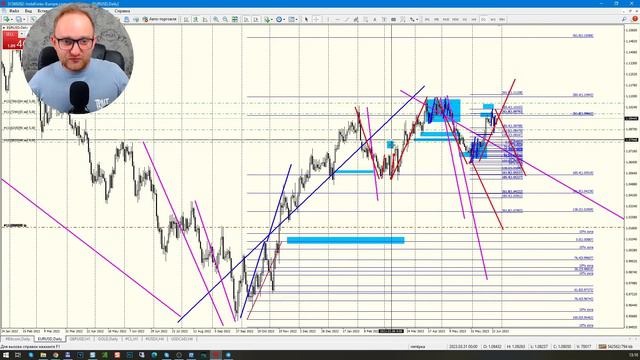
Task: Switch to H1 timeframe
Action: (x=464, y=19)
